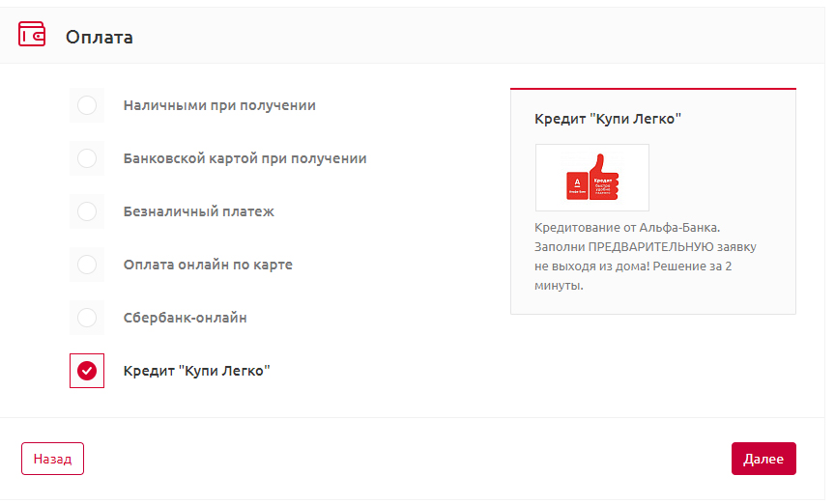835x504 pixels.
Task: Open the Альфа-Банк thumbs-up credit image
Action: (592, 178)
